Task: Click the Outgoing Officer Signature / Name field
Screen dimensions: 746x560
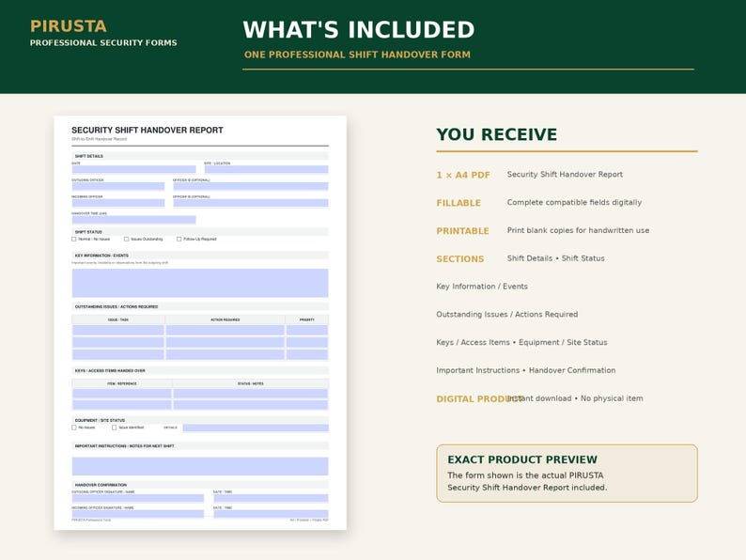Action: (137, 498)
